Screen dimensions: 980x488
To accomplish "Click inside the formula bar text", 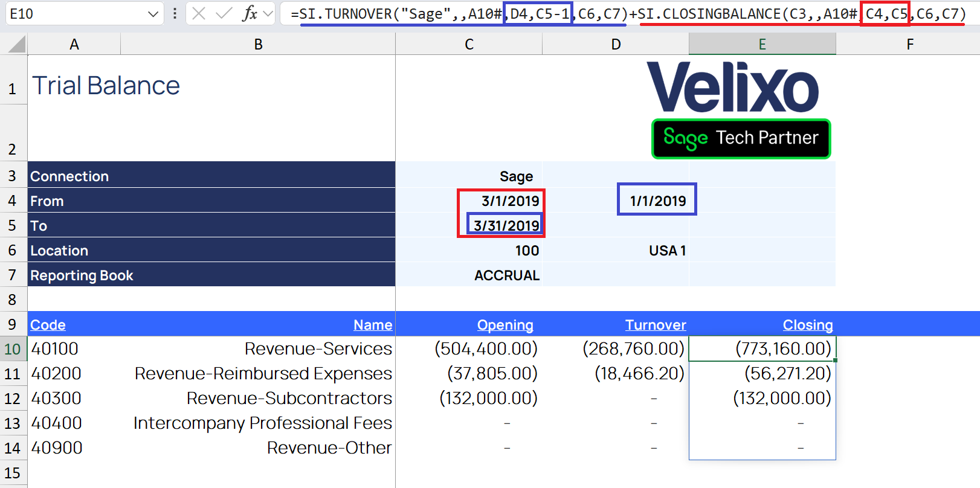I will coord(628,13).
